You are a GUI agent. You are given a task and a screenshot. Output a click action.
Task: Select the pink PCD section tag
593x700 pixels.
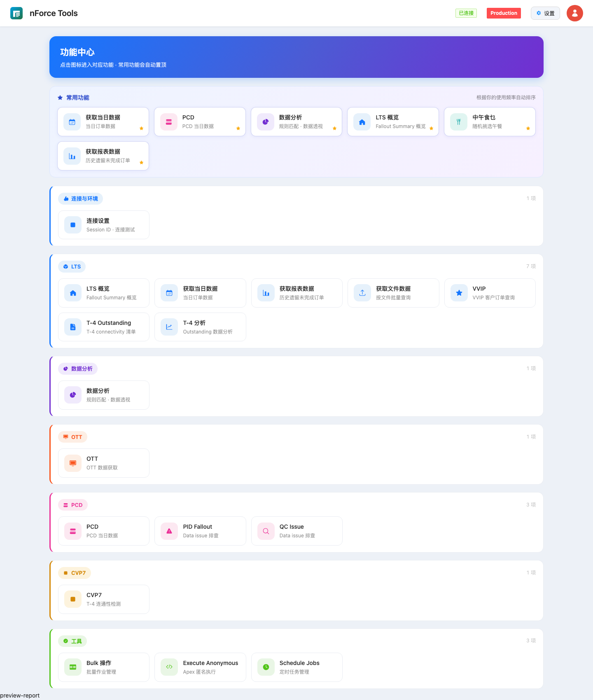click(x=73, y=505)
